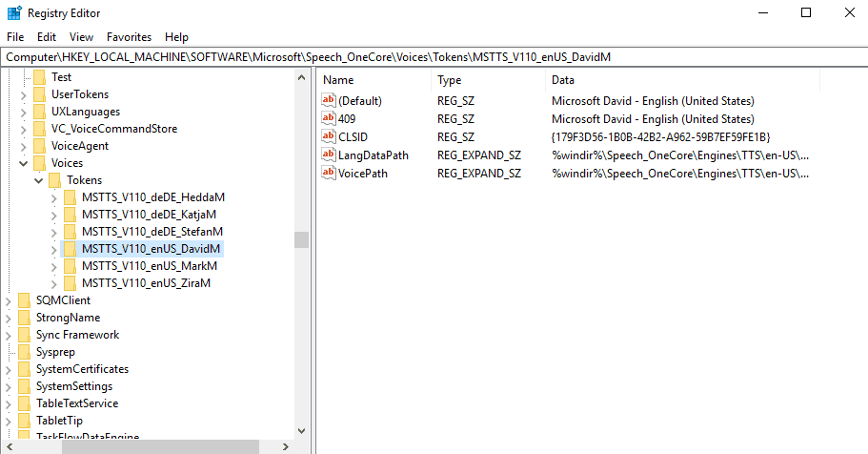Sort values by the Data column header
Viewport: 868px width, 454px height.
pos(682,80)
